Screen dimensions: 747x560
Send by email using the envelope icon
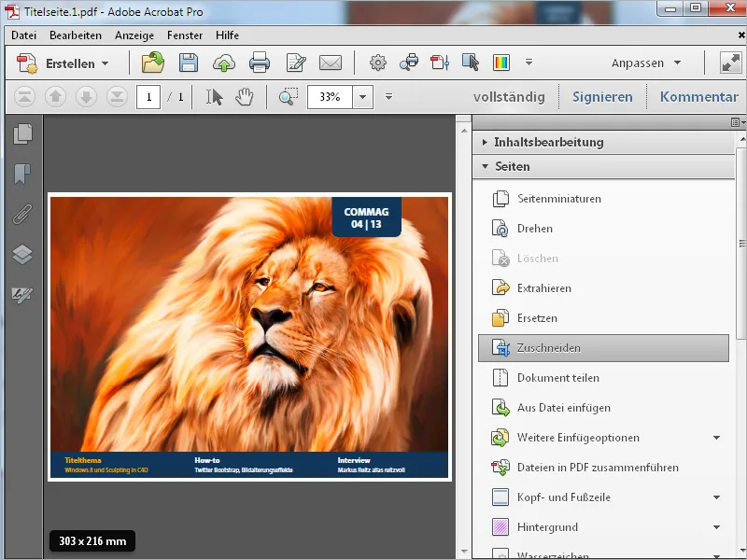coord(331,63)
